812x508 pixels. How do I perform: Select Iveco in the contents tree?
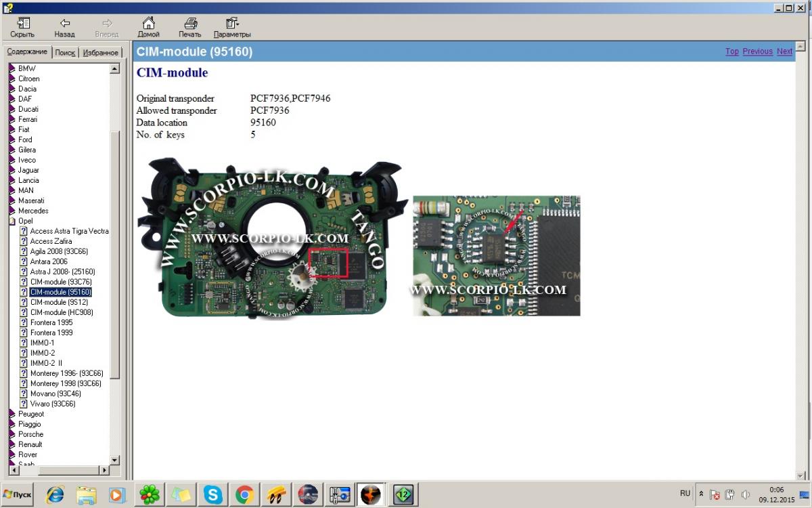click(27, 160)
